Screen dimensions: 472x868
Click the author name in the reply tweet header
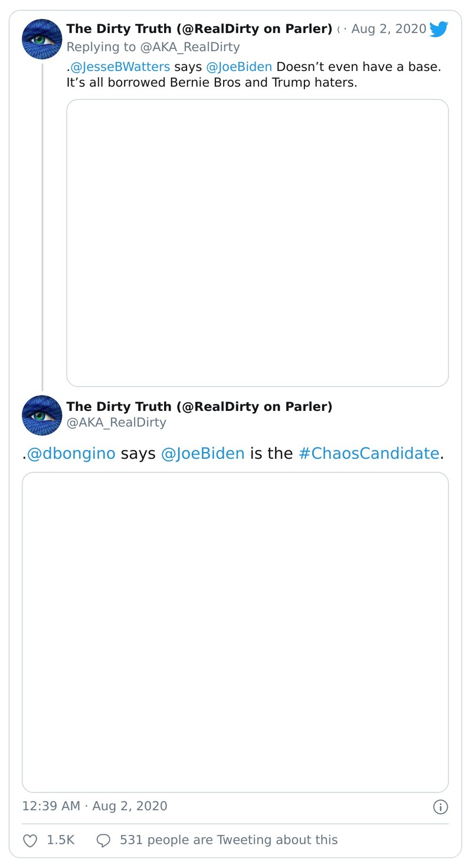point(199,29)
